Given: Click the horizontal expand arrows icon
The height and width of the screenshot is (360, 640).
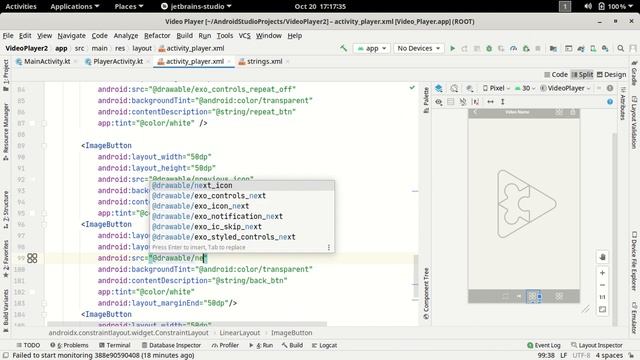Looking at the screenshot, I should [x=491, y=102].
